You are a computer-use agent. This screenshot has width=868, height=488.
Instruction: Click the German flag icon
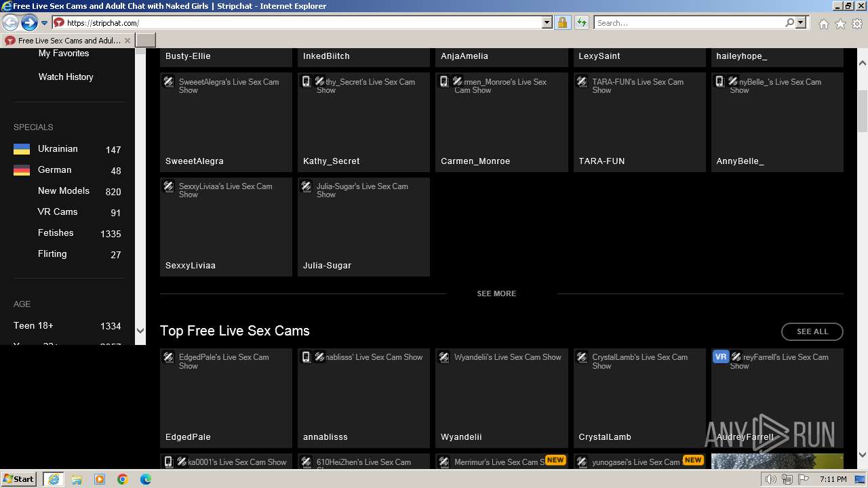click(x=22, y=170)
